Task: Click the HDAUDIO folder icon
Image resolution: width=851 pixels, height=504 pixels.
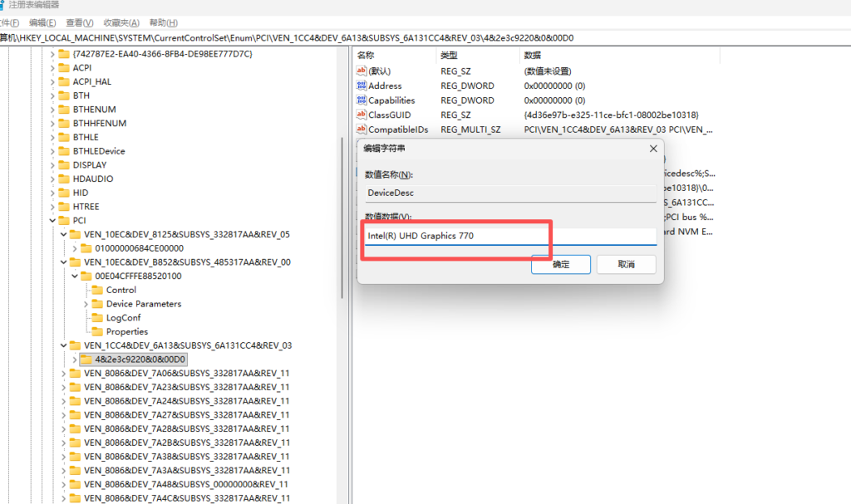Action: [63, 179]
